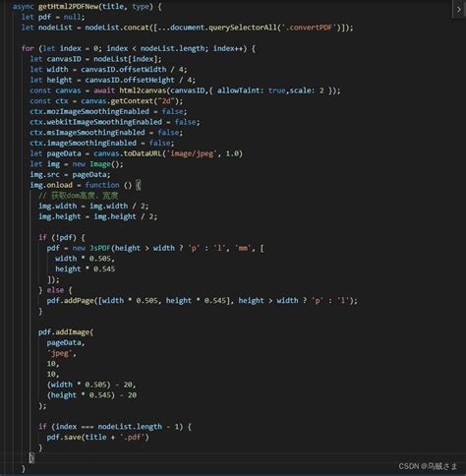
Task: Click the 'allowTaint: true' option text
Action: 251,90
